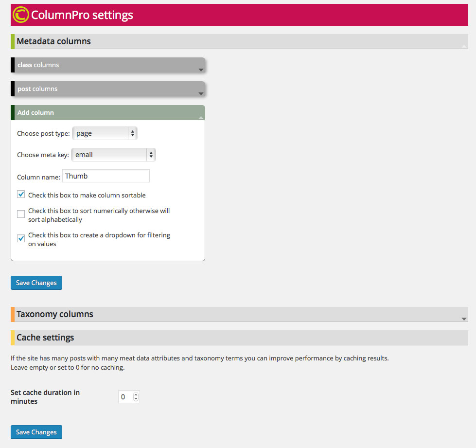Click the 'ColumnPro settings' title text

click(82, 15)
